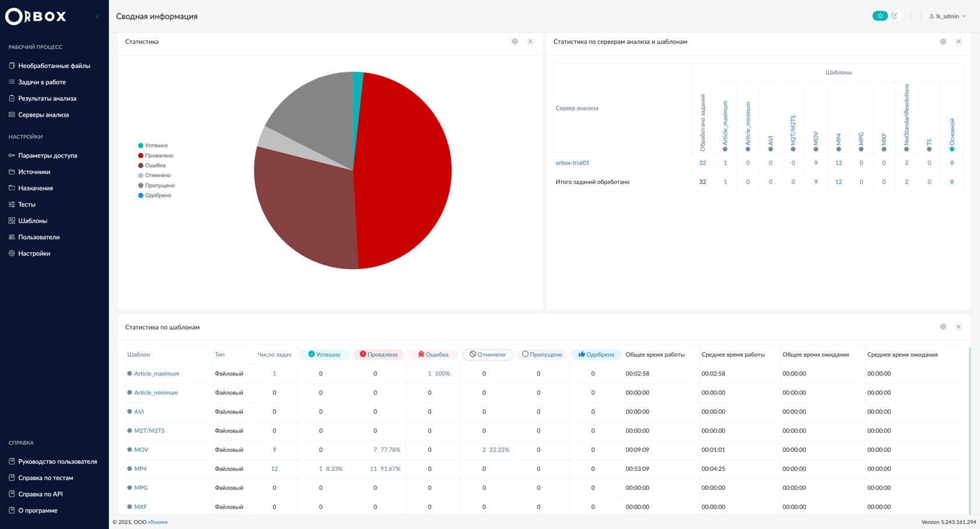Toggle Провалено series in pie legend
Viewport: 980px width, 529px height.
tap(156, 156)
